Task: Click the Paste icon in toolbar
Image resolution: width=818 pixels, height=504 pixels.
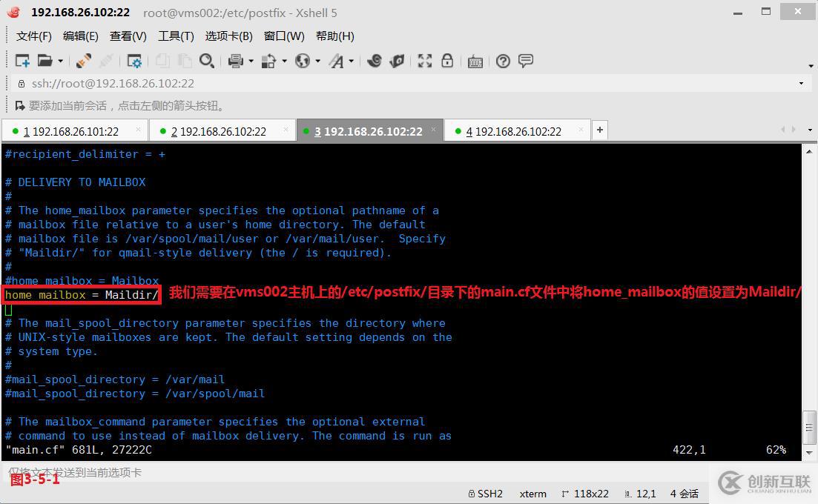Action: [185, 61]
